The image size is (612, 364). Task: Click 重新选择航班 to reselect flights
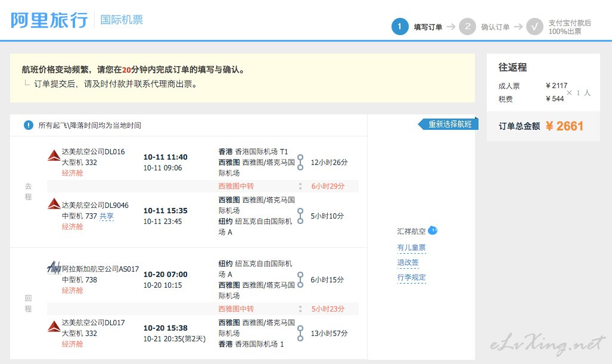[448, 124]
